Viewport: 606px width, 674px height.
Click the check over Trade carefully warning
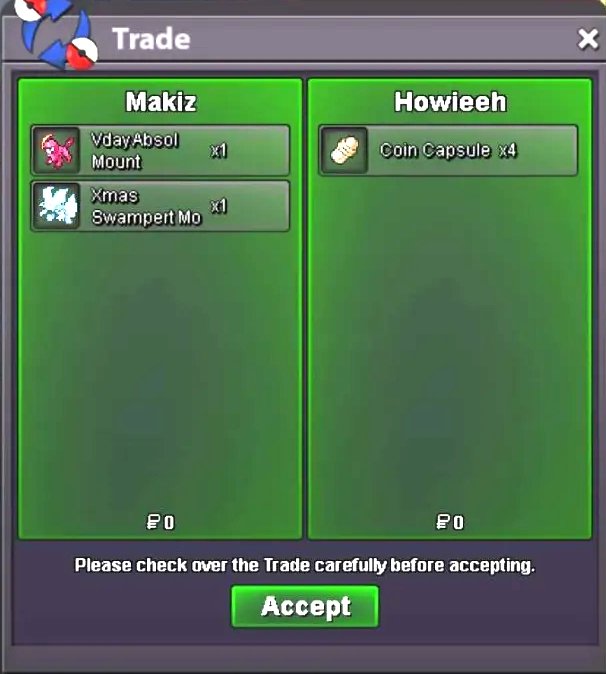click(305, 565)
